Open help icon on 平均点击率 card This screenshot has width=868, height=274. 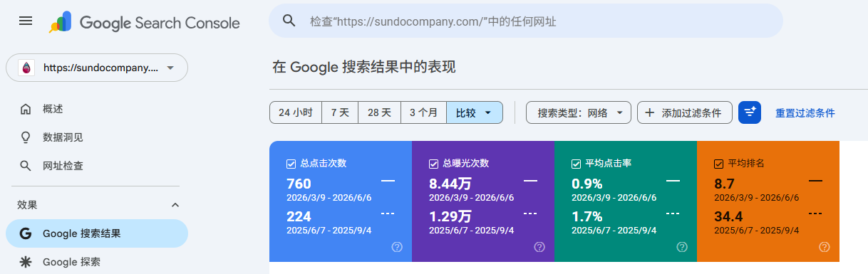682,247
